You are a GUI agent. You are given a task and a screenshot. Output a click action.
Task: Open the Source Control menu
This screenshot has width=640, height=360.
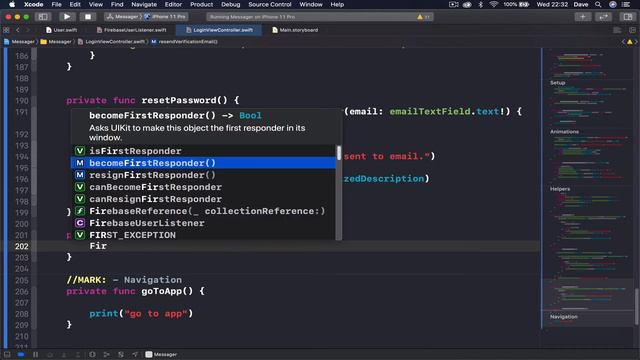(270, 4)
